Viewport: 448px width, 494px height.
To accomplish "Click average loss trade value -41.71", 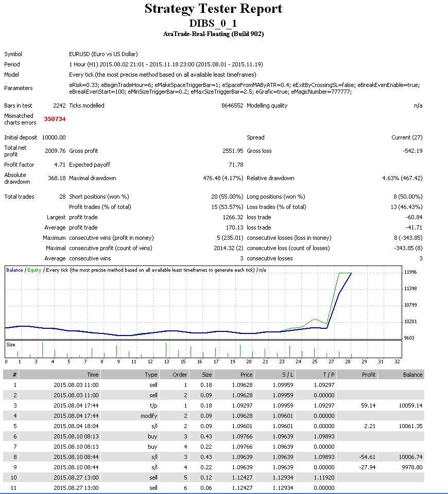I will 414,228.
